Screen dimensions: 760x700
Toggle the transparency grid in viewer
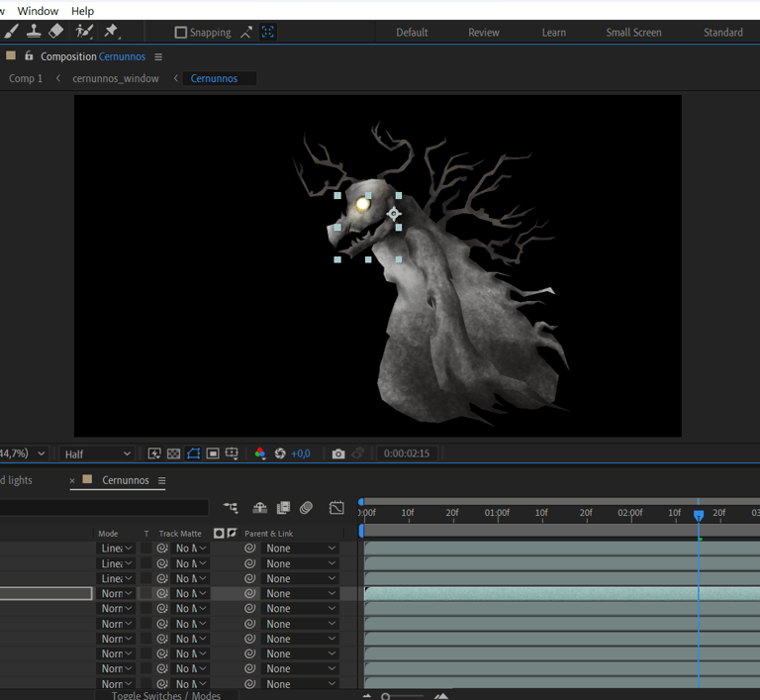pyautogui.click(x=173, y=453)
